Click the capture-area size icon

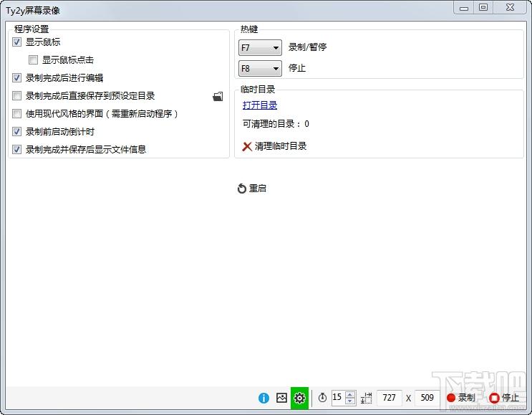[367, 398]
